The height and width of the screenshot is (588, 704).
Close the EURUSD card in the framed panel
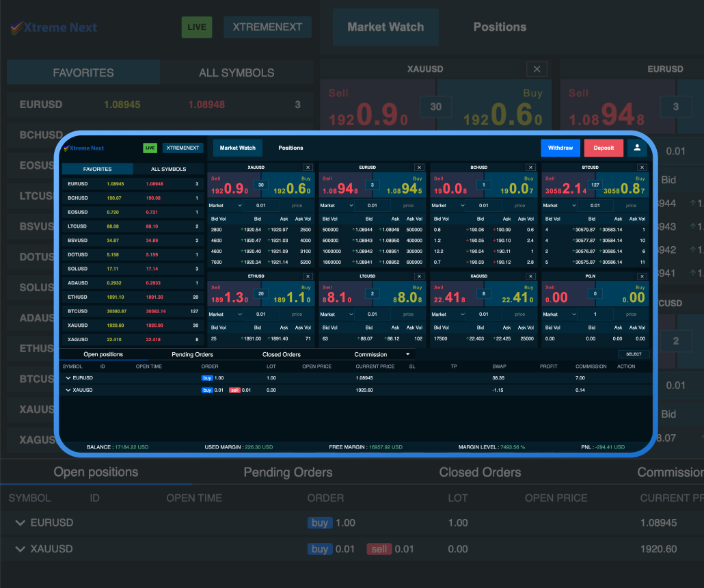click(x=419, y=168)
